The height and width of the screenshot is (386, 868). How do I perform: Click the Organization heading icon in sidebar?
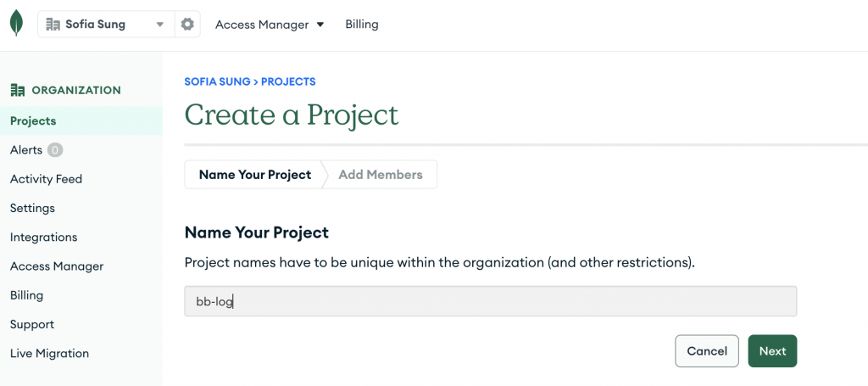click(x=17, y=90)
